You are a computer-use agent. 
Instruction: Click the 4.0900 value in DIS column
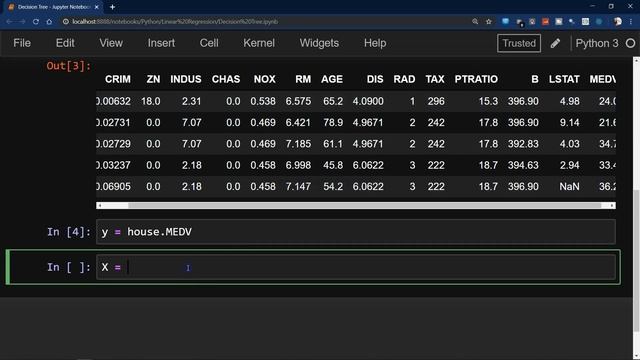coord(368,101)
